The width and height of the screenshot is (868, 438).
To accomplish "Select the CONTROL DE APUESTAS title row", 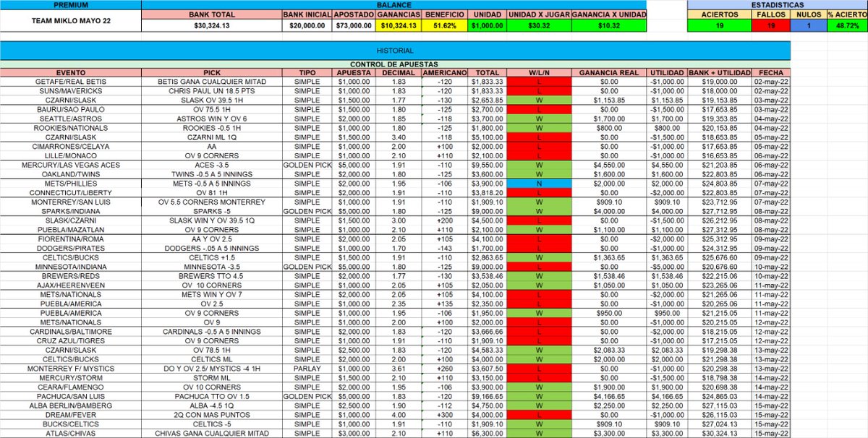I will [x=395, y=64].
